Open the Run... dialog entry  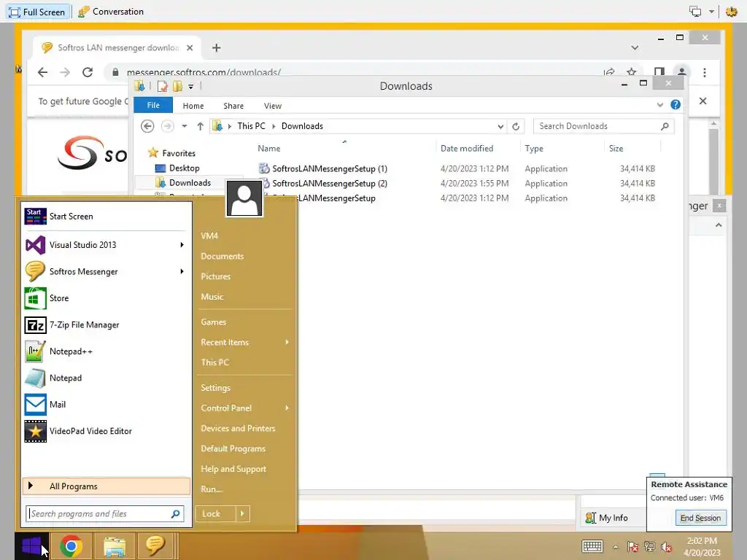[x=212, y=489]
